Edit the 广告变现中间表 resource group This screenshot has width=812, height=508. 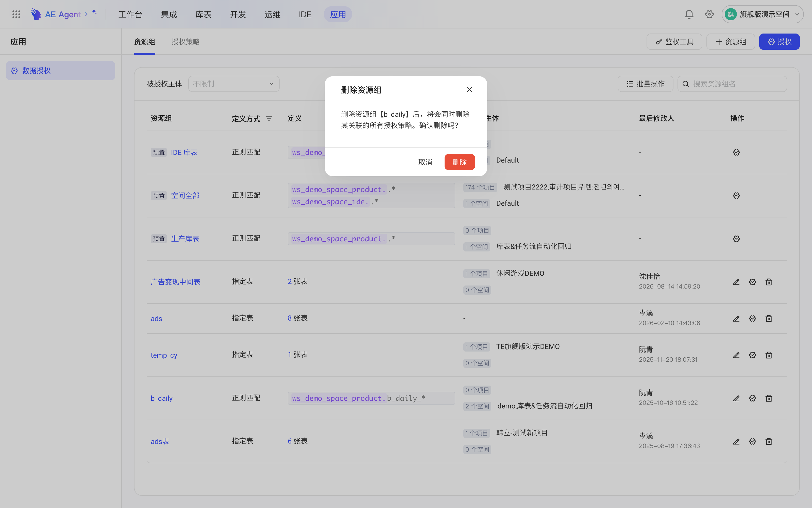point(736,282)
